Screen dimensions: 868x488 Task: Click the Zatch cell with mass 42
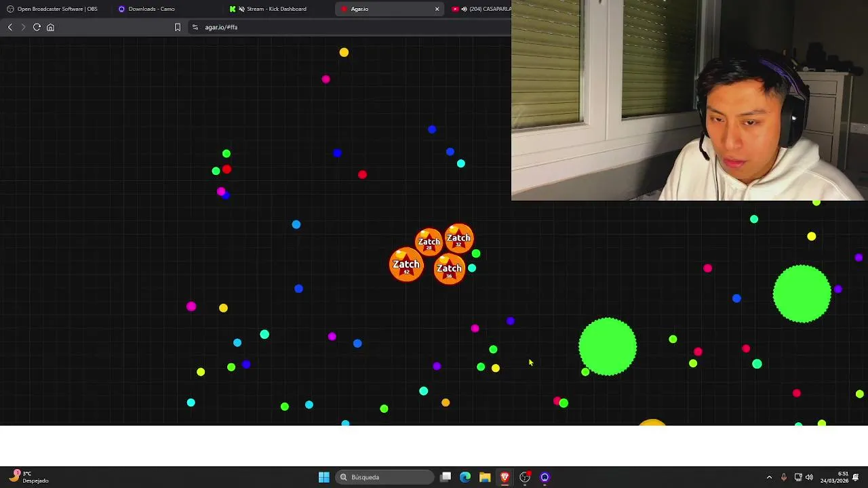click(x=406, y=265)
